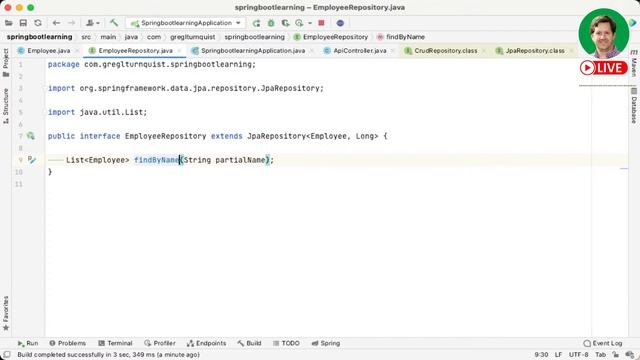
Task: Close the Employee.java tab
Action: click(x=77, y=51)
